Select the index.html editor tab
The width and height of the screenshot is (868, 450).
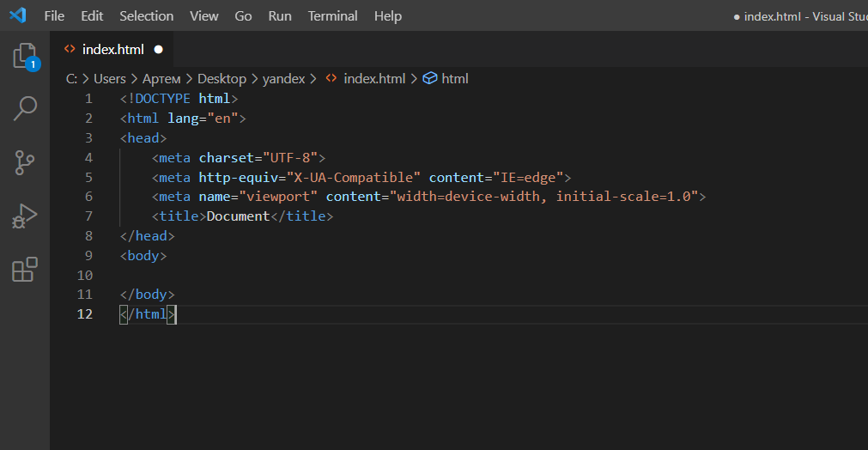tap(112, 49)
